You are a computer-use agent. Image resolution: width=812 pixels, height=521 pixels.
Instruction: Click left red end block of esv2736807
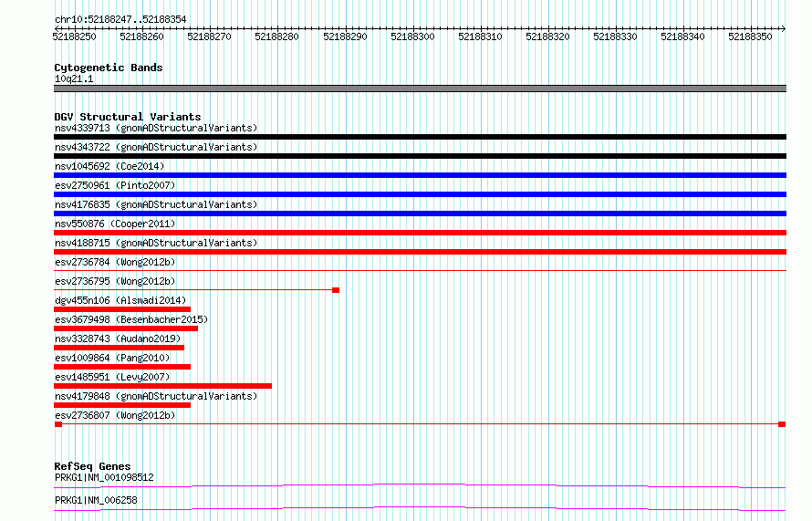coord(58,424)
